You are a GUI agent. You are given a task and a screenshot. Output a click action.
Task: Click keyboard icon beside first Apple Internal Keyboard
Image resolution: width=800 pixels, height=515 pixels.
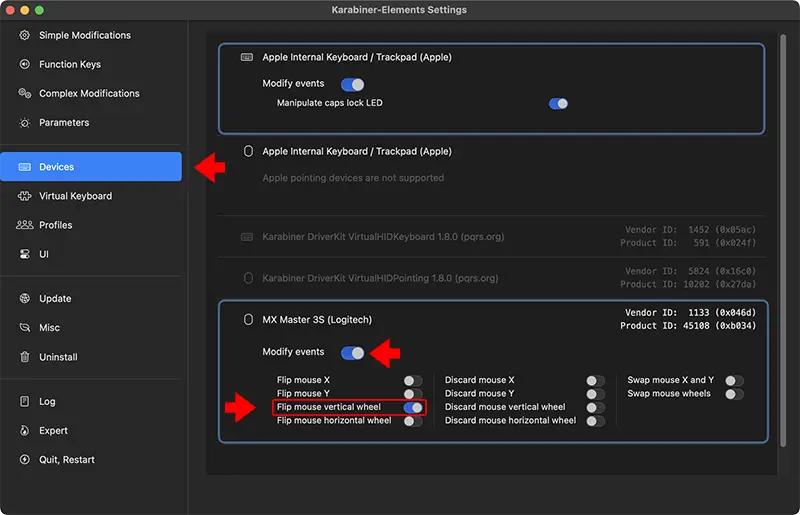point(247,57)
